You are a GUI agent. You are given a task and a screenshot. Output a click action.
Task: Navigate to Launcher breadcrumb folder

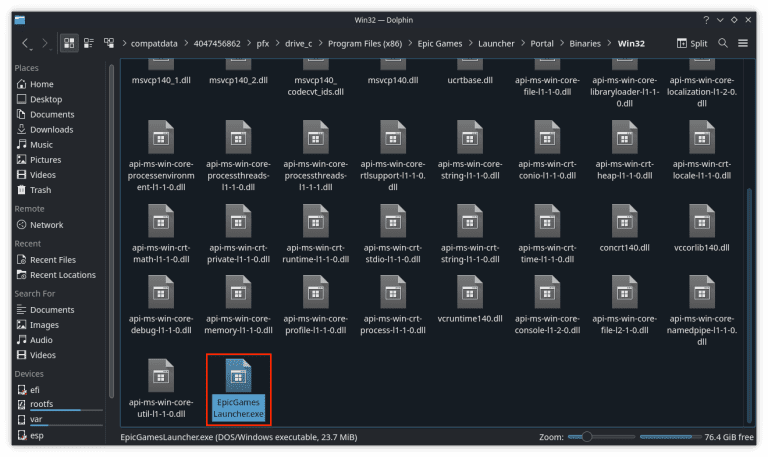click(x=496, y=44)
